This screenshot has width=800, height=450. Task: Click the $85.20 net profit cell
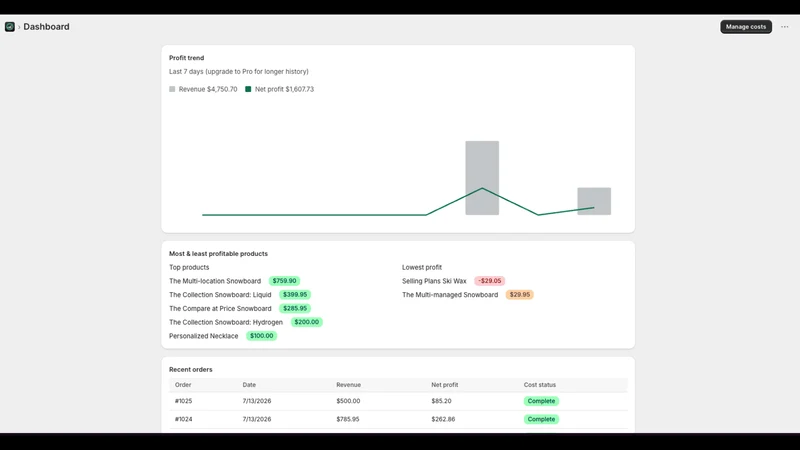(441, 401)
